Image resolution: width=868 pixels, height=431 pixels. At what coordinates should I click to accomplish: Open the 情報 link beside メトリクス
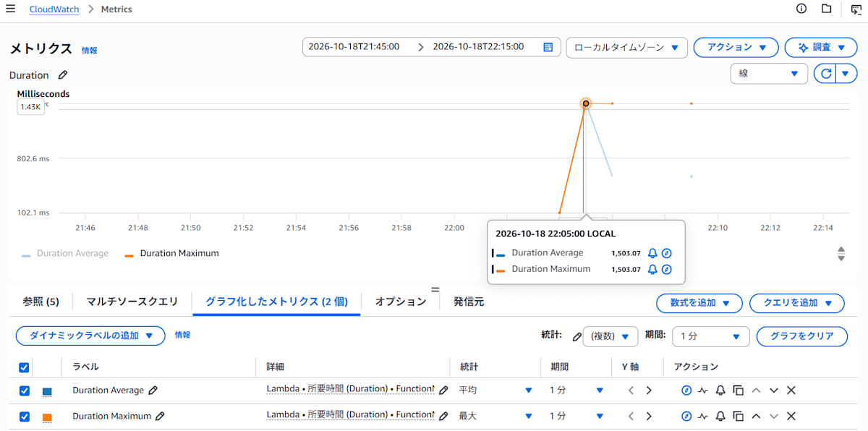point(90,51)
